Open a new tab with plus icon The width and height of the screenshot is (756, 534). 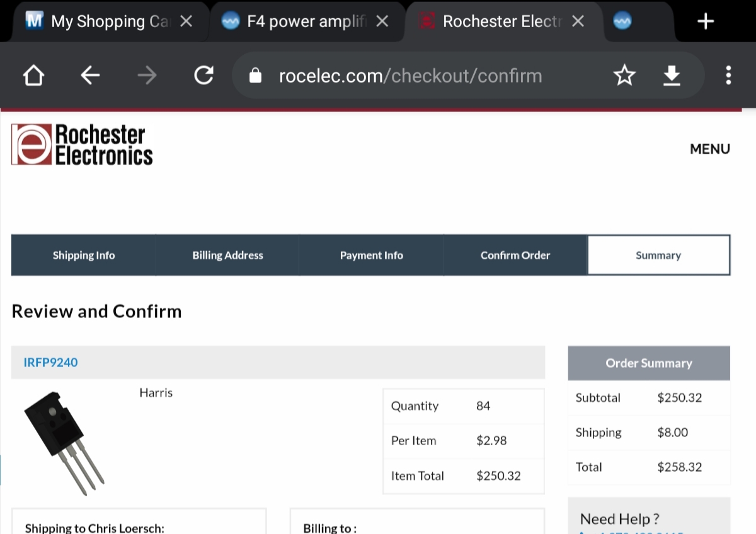pos(706,21)
